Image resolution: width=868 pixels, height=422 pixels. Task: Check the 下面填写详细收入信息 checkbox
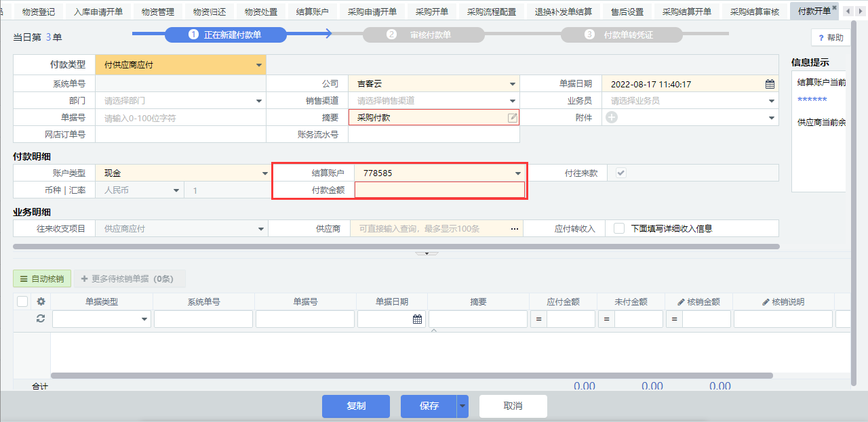618,229
